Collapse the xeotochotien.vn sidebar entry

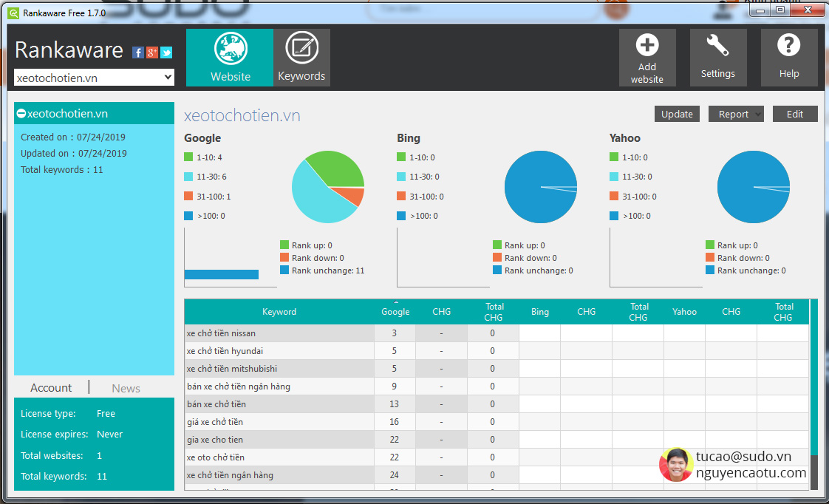pyautogui.click(x=21, y=114)
